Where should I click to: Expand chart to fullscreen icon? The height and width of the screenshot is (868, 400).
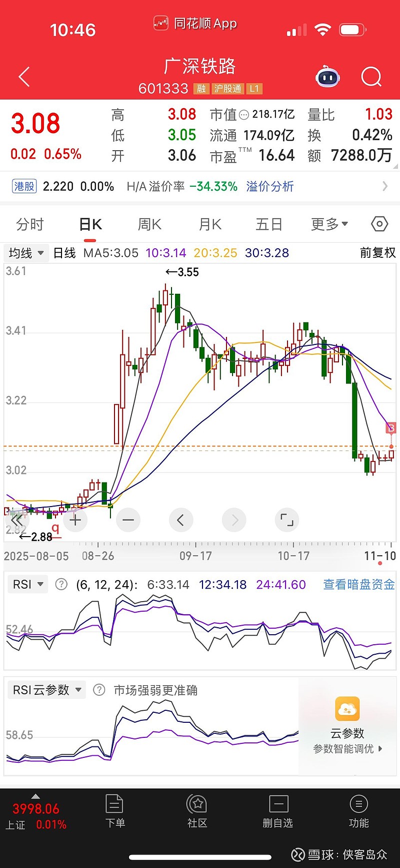pos(286,520)
